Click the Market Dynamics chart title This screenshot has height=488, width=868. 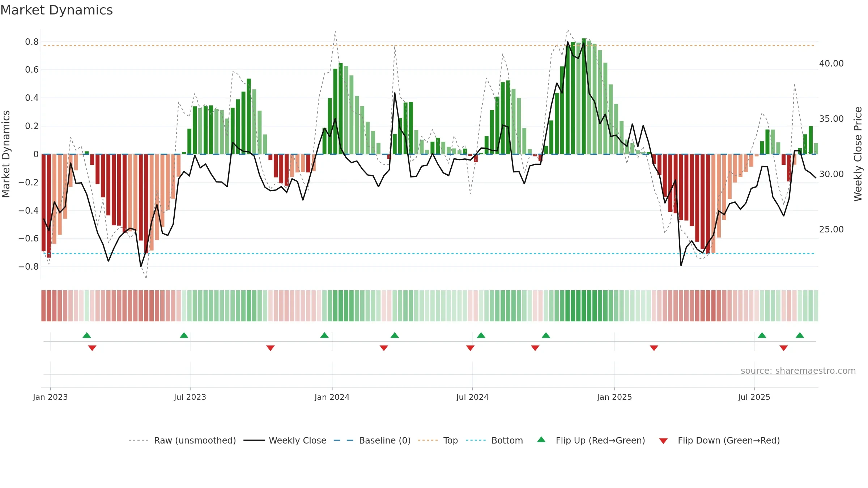(56, 10)
